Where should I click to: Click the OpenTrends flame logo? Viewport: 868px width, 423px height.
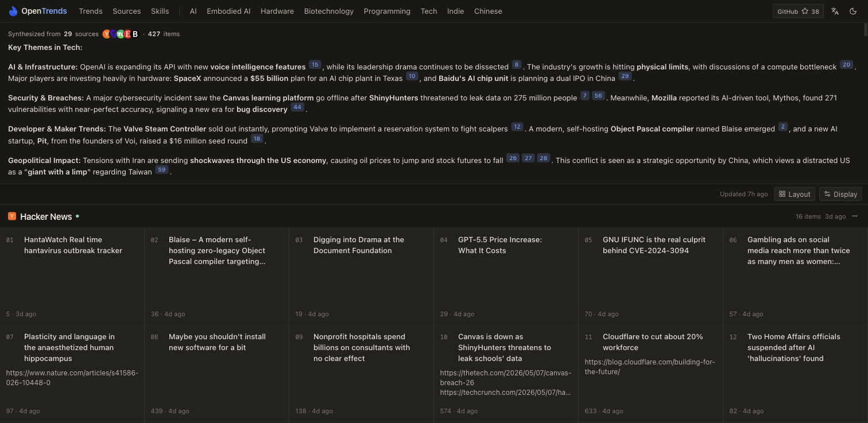click(13, 11)
